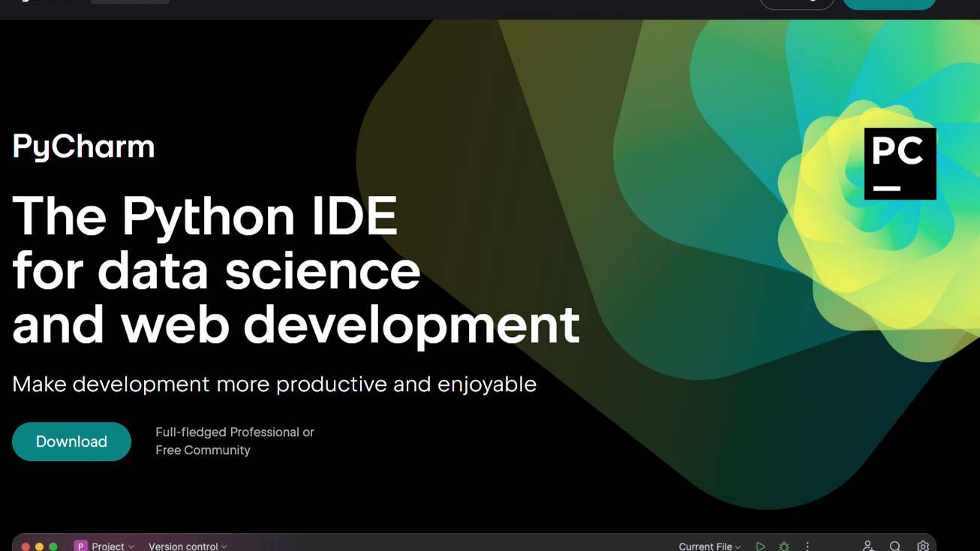Open the Current File run configuration dropdown
Viewport: 980px width, 551px height.
pos(710,546)
